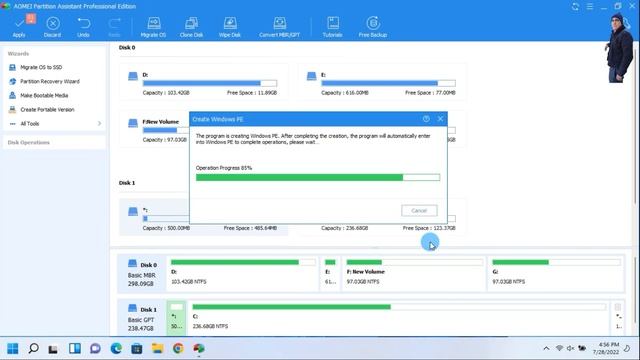
Task: Open the All Tools entry
Action: tap(30, 124)
